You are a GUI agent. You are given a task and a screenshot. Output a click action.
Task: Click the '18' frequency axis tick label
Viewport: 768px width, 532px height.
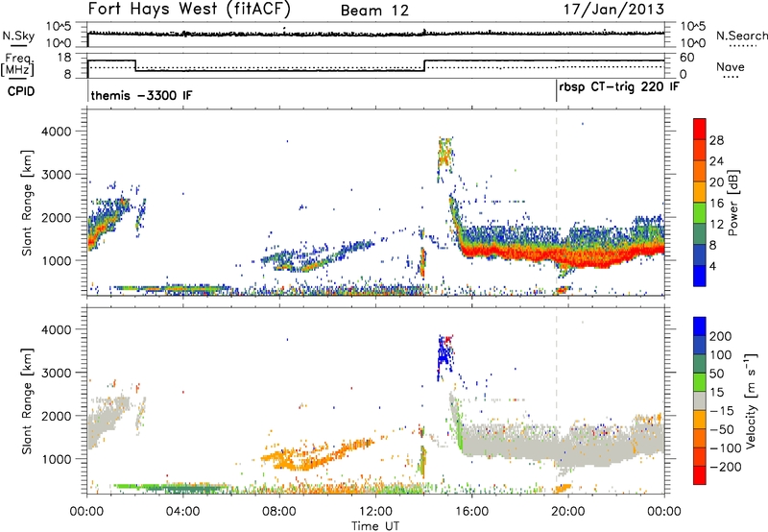point(64,58)
